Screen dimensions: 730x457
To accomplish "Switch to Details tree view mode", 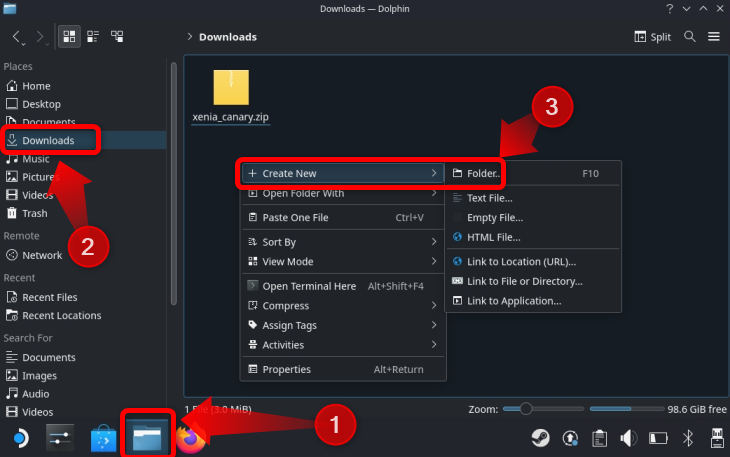I will 117,36.
